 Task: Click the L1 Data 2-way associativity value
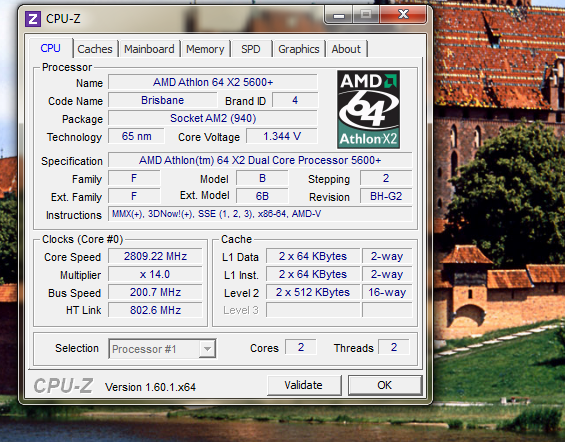point(387,256)
